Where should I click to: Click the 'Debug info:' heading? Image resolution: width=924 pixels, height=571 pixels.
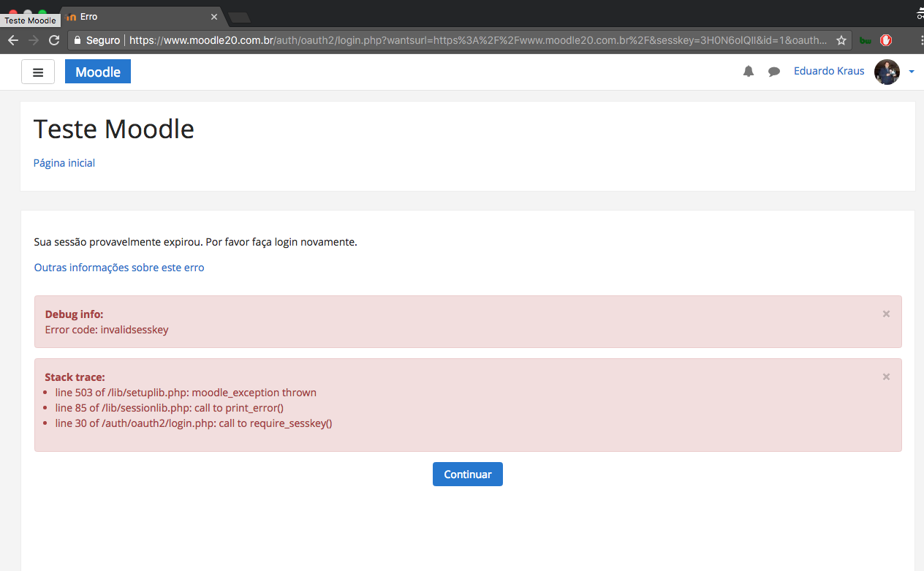74,314
